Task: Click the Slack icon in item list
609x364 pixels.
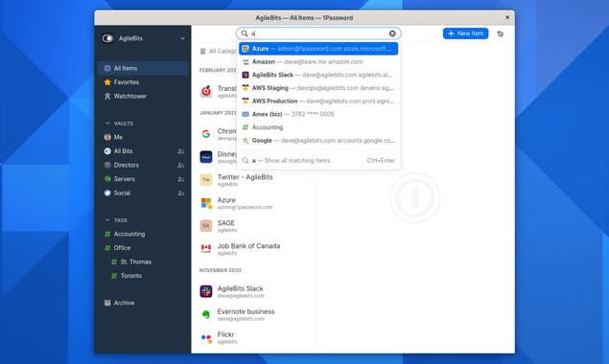Action: [206, 291]
